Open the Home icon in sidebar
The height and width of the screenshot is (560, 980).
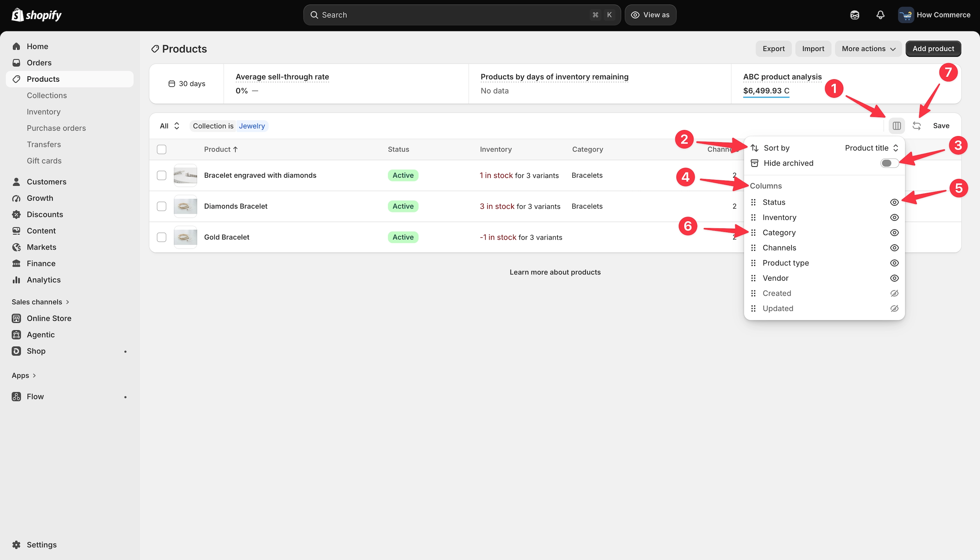coord(16,46)
